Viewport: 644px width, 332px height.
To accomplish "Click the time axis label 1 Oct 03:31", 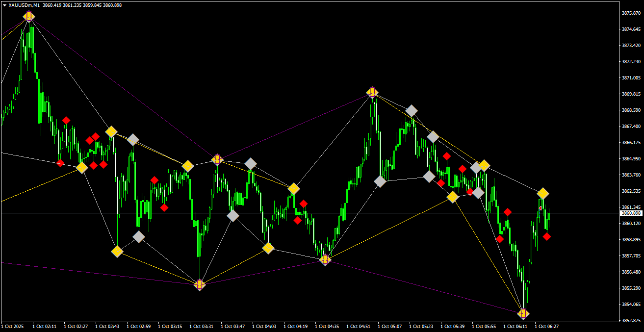I will click(x=202, y=326).
